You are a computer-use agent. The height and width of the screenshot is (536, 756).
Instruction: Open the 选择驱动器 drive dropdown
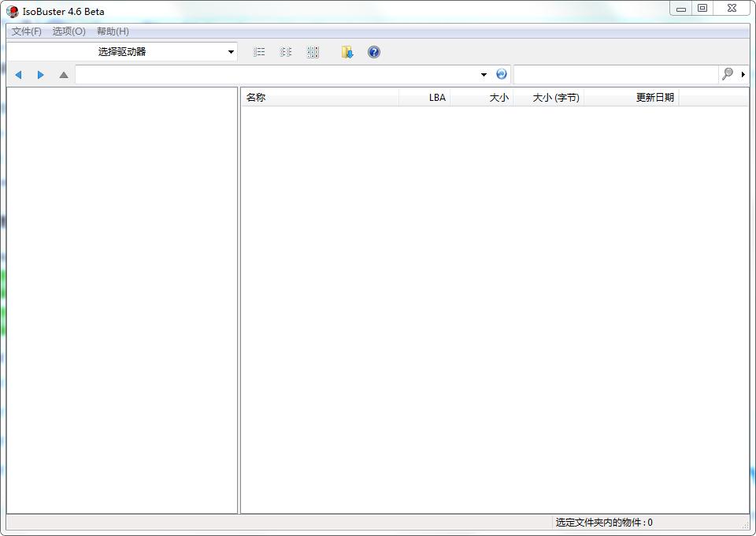click(x=122, y=52)
